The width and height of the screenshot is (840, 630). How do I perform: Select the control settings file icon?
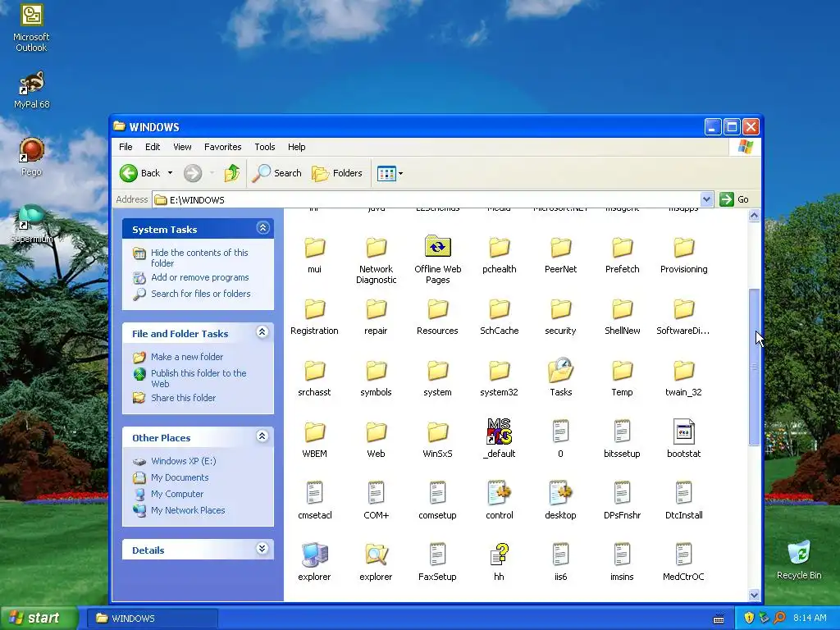499,493
